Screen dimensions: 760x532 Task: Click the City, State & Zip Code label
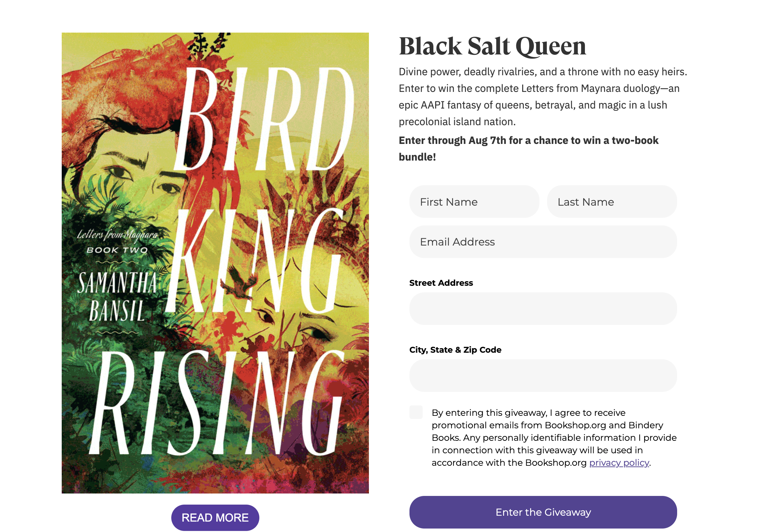pos(455,350)
